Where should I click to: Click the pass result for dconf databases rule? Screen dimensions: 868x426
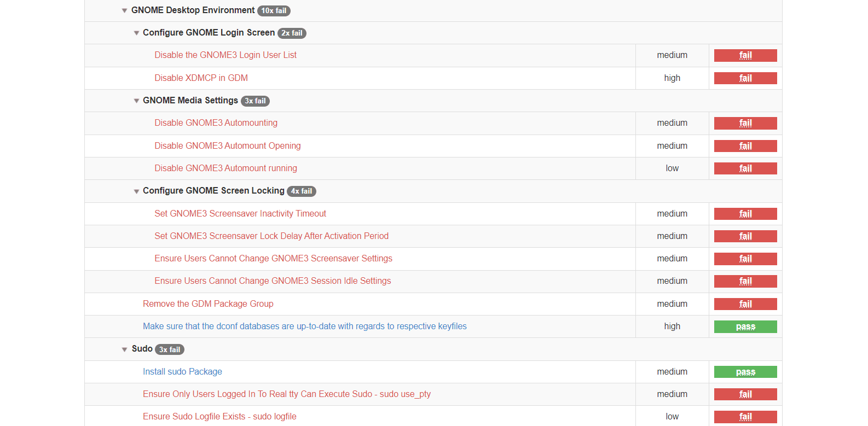[745, 326]
